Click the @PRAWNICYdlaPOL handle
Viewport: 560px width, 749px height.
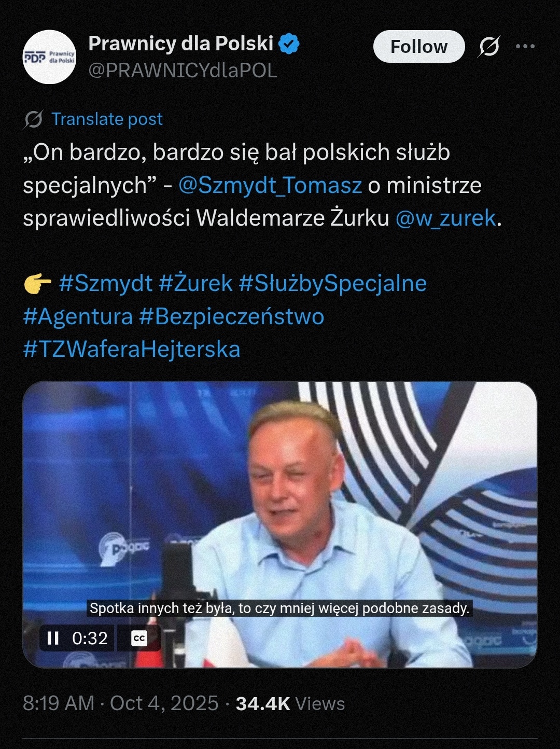coord(183,71)
